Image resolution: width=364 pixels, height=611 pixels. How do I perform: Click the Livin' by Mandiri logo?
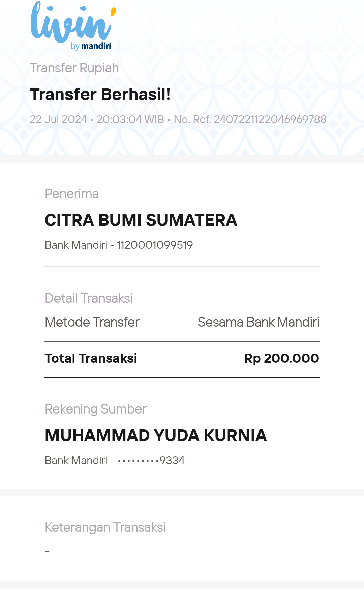(73, 26)
